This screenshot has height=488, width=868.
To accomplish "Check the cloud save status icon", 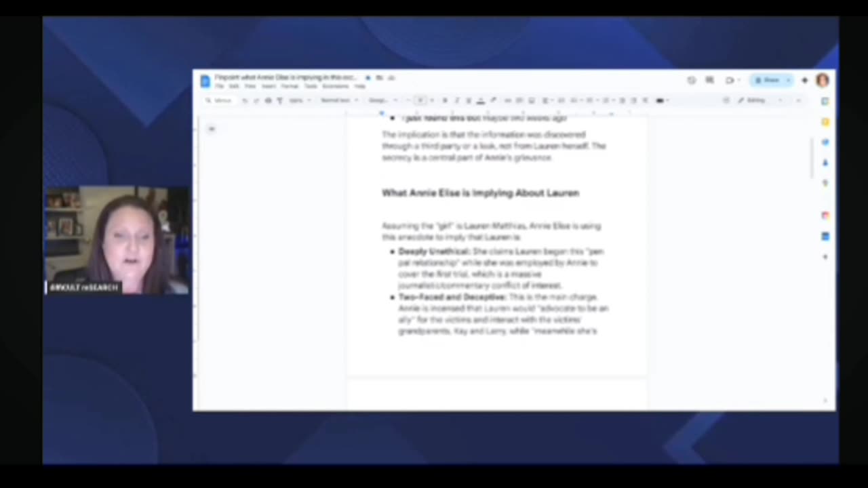I will click(391, 78).
